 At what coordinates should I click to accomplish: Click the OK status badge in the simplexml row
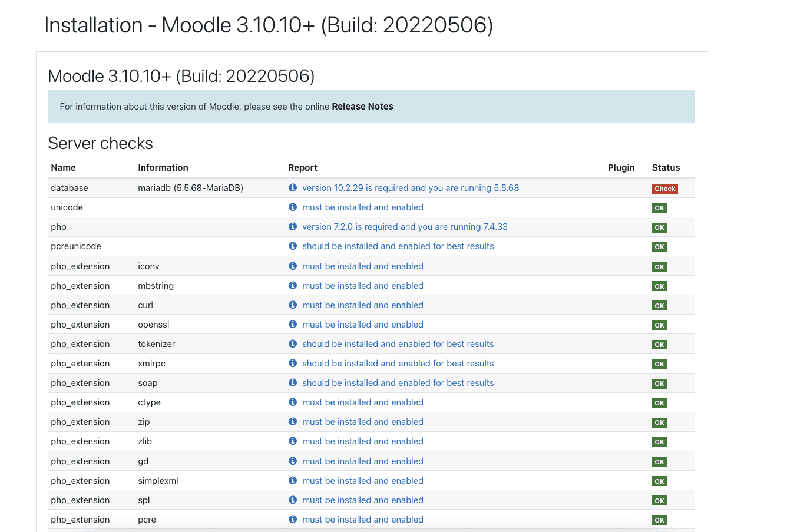(659, 481)
